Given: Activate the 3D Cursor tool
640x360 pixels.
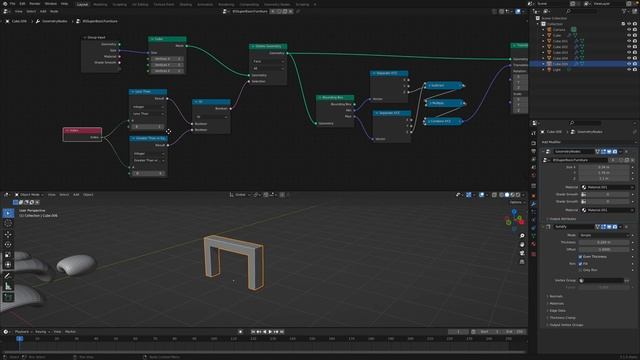Looking at the screenshot, I should (8, 223).
